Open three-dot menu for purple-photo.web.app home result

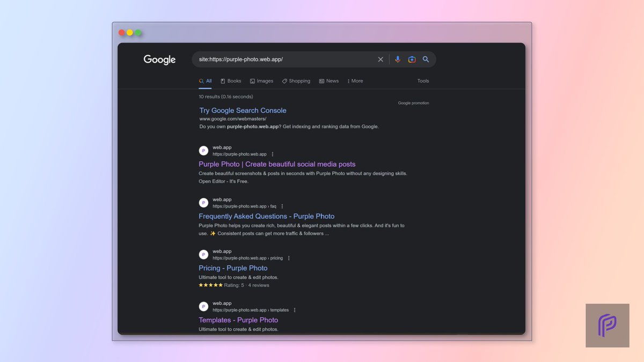[x=272, y=154]
